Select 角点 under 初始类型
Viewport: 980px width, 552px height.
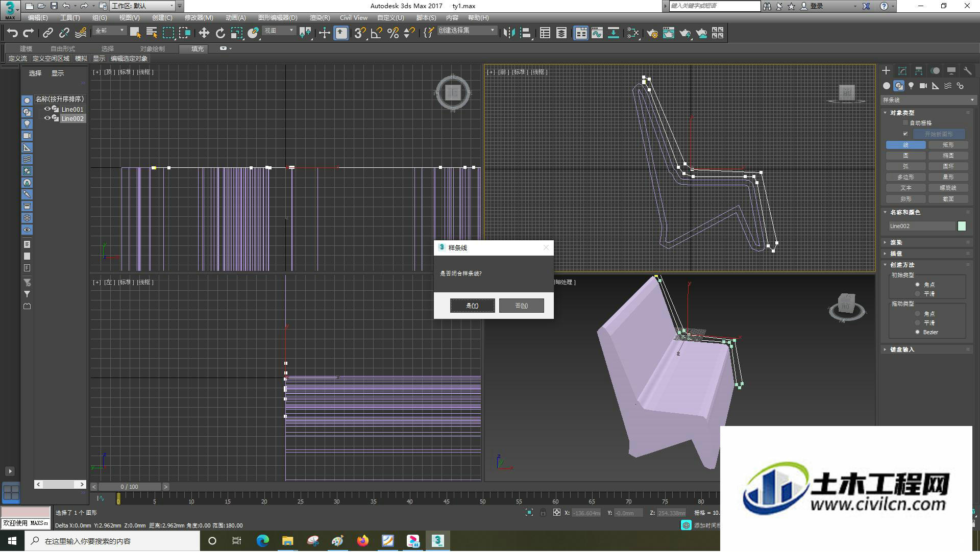918,285
